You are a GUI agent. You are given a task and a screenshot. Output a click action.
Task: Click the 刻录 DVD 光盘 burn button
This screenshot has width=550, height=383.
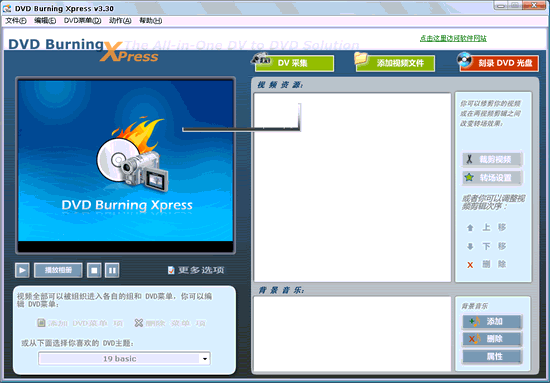click(499, 63)
